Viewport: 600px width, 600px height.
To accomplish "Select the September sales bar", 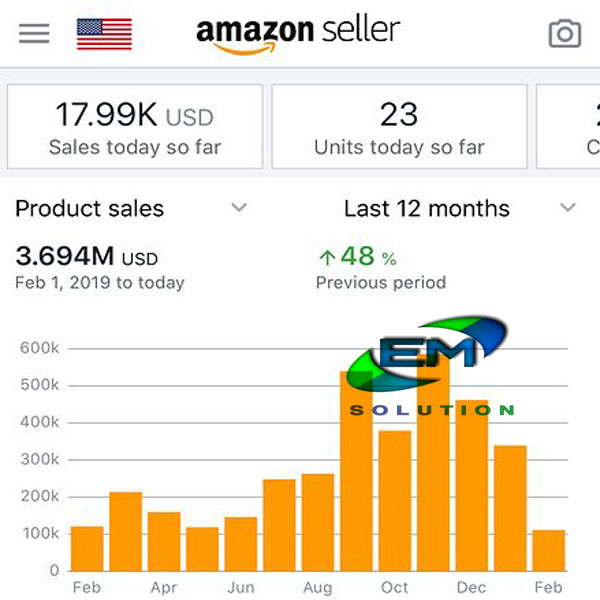I will tap(356, 480).
